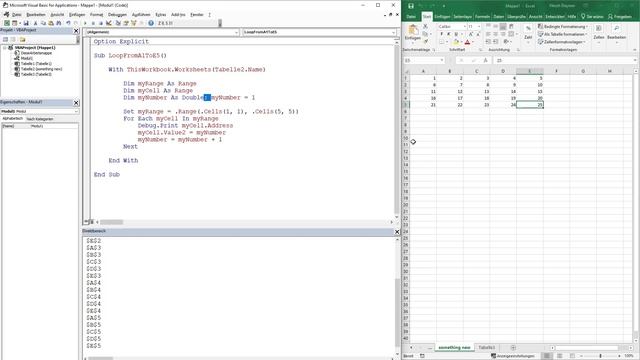Select Tabelle3 in project tree

pyautogui.click(x=36, y=74)
